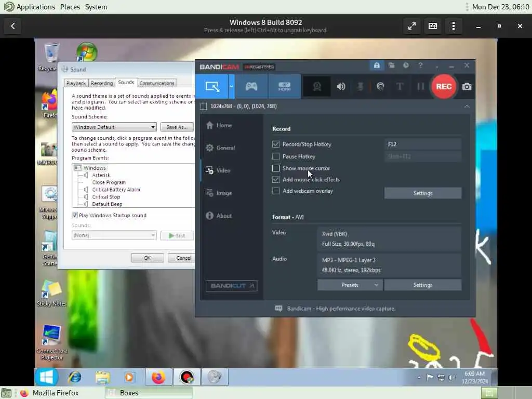532x399 pixels.
Task: Open File Explorer from taskbar
Action: (x=102, y=377)
